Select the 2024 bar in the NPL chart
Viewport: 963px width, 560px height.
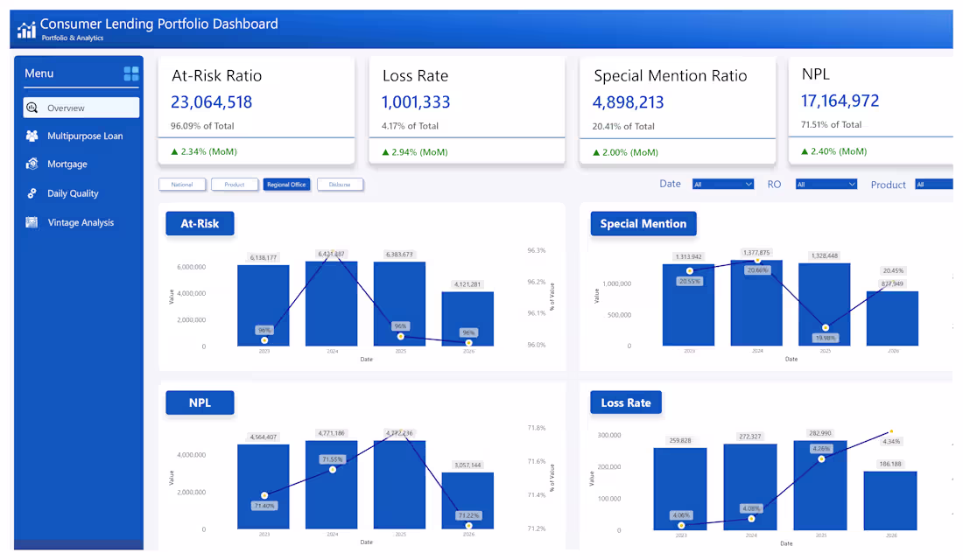click(x=332, y=485)
